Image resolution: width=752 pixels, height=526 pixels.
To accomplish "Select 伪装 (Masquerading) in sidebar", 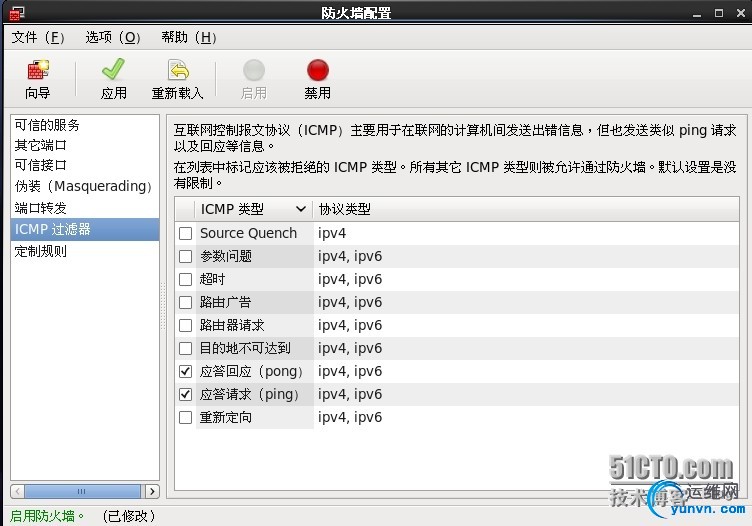I will coord(83,186).
